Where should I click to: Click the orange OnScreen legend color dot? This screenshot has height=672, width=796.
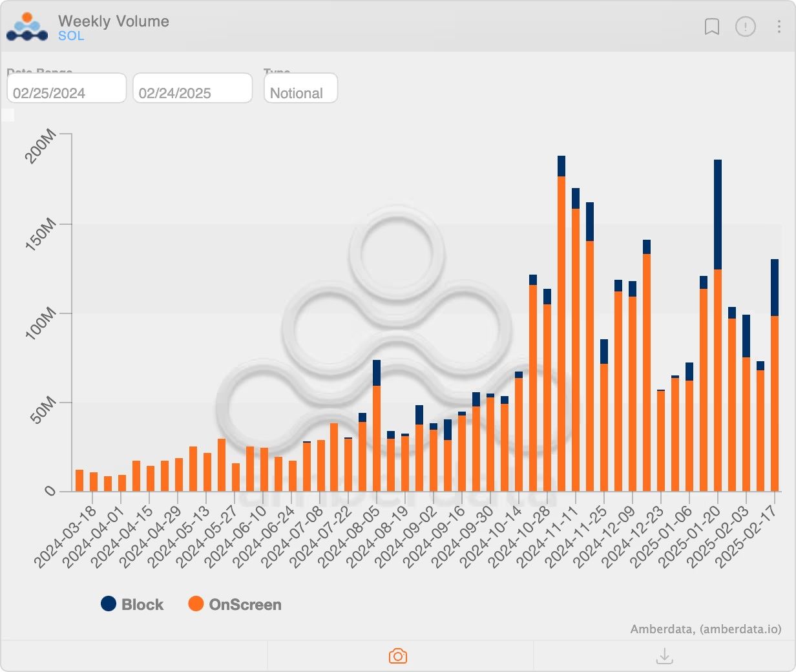click(196, 604)
